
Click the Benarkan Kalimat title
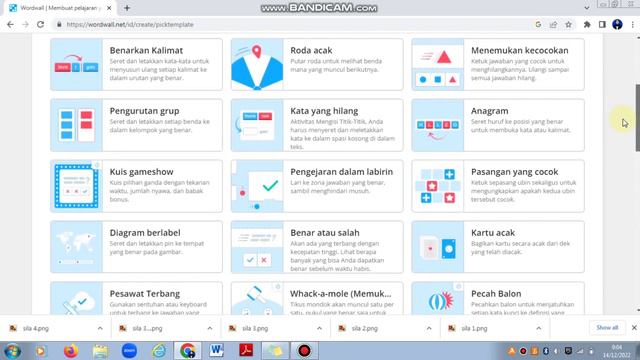point(146,50)
